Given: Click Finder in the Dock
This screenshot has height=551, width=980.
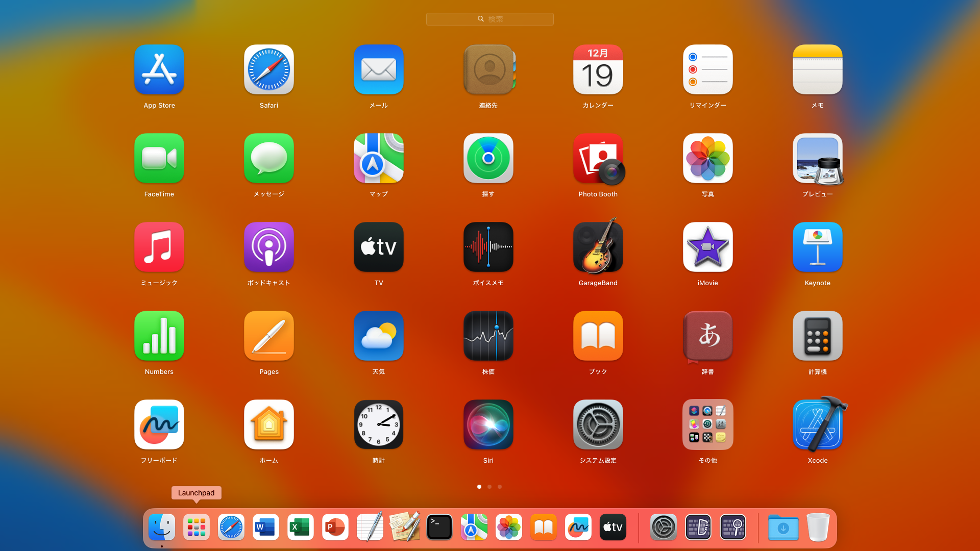Looking at the screenshot, I should (x=162, y=527).
